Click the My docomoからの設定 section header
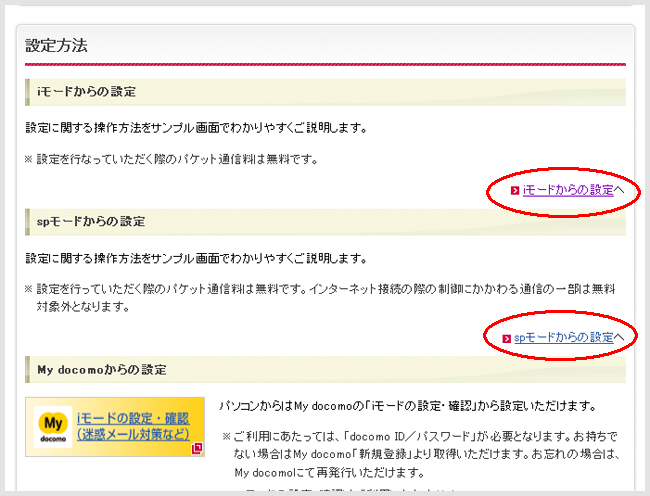Screen dimensions: 650x496 pos(325,369)
